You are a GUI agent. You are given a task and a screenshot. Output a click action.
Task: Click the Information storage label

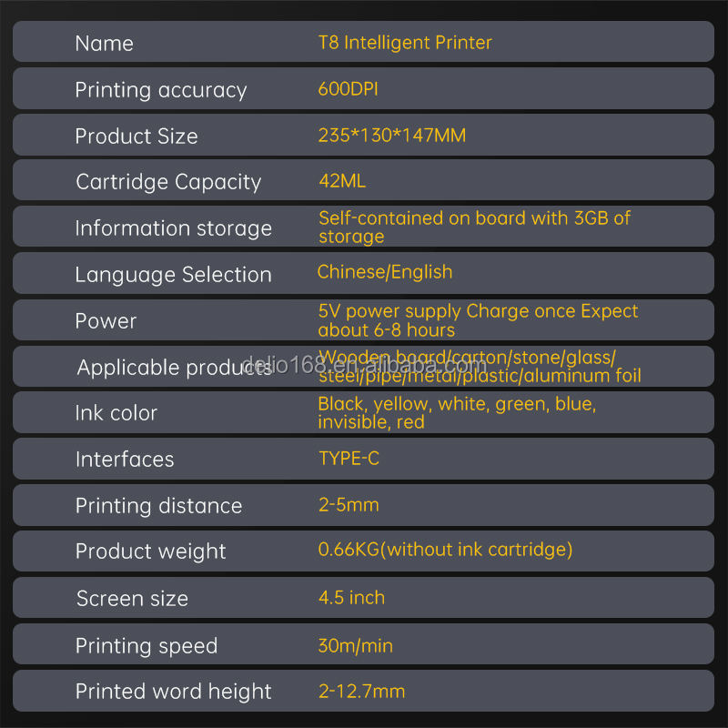[x=173, y=228]
